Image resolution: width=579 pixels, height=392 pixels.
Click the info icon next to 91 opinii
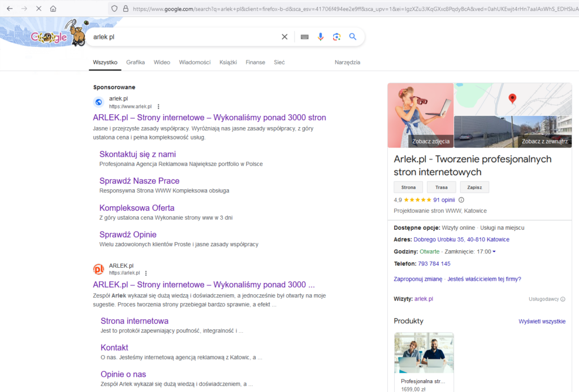pos(461,200)
